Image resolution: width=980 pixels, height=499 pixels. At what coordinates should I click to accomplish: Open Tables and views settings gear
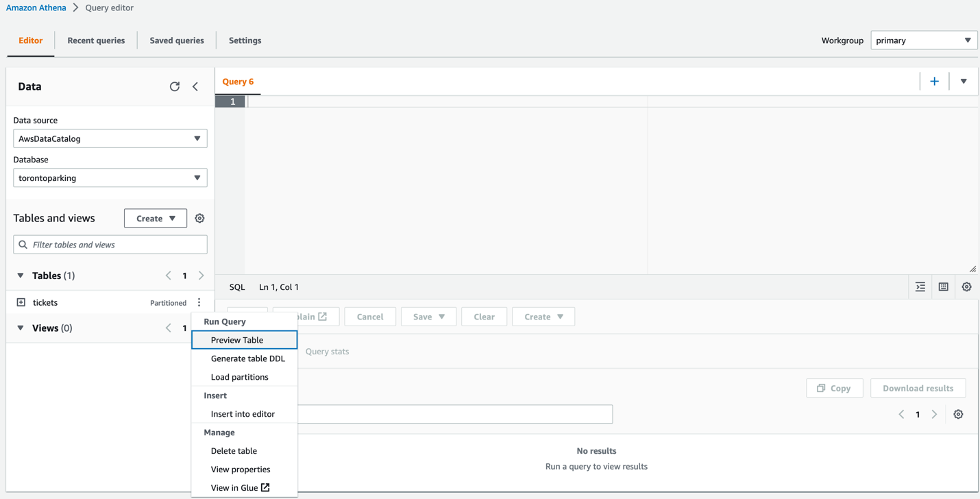click(x=199, y=218)
